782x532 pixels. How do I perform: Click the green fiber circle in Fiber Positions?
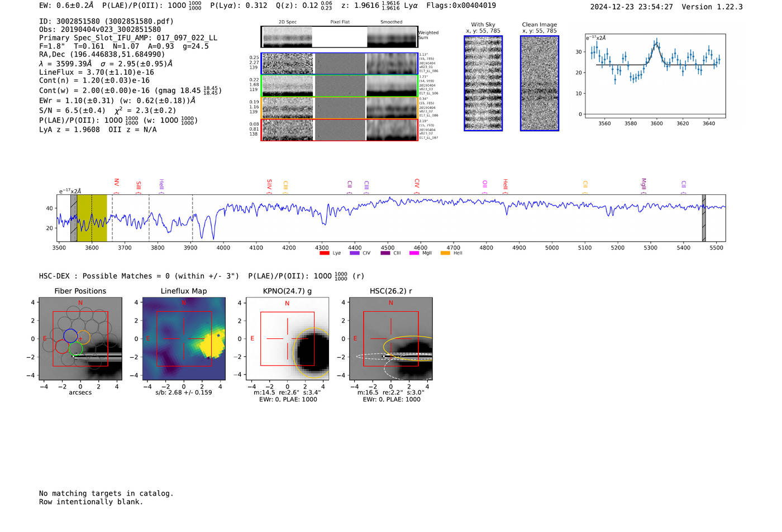75,349
